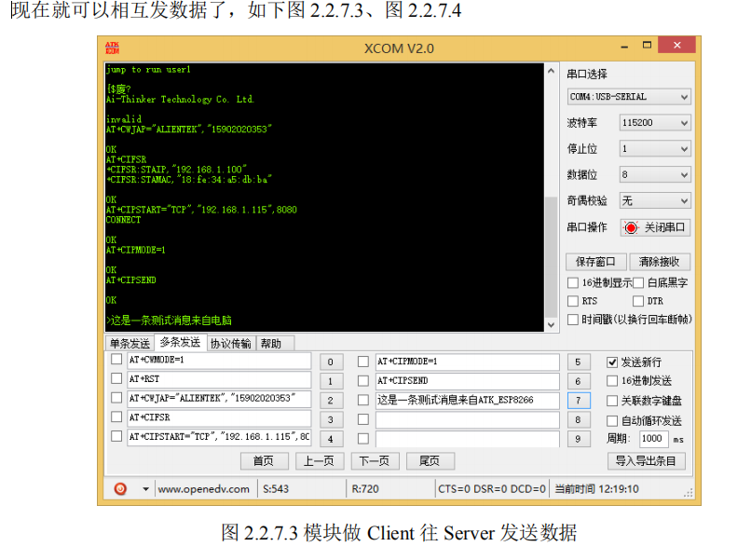Tick the checkbox beside AT+CIPMODE=1
This screenshot has width=751, height=560.
(x=363, y=362)
